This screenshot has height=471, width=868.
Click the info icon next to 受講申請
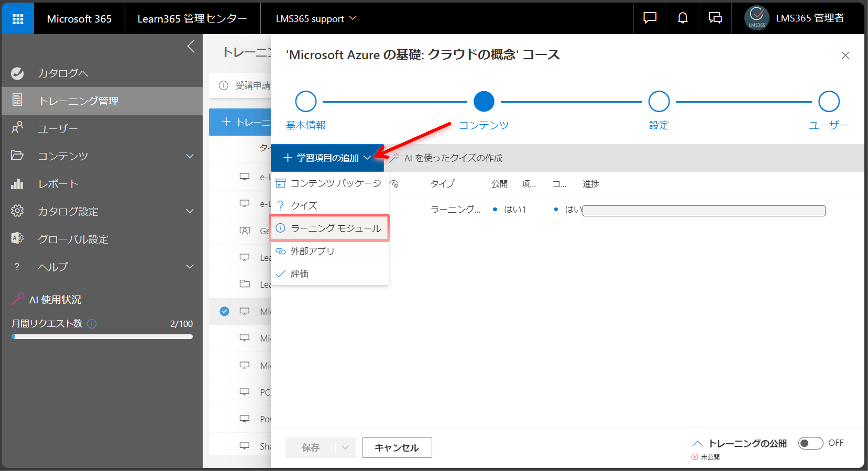point(223,85)
